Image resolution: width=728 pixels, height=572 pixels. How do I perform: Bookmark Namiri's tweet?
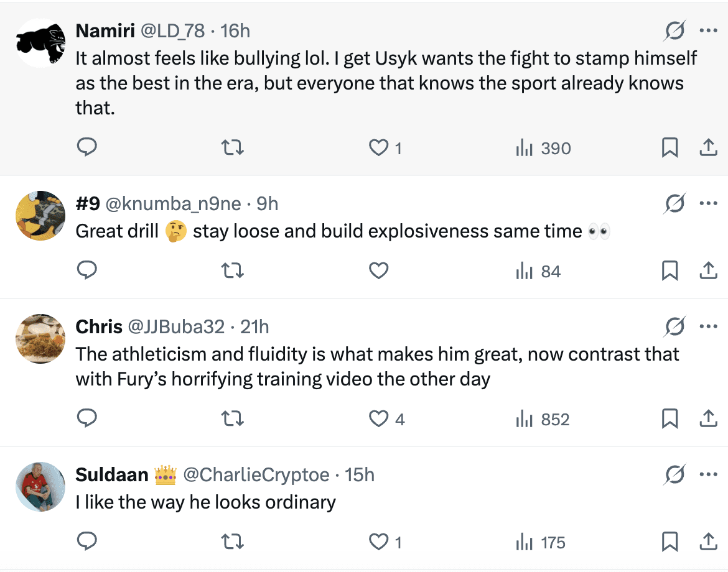[x=670, y=147]
